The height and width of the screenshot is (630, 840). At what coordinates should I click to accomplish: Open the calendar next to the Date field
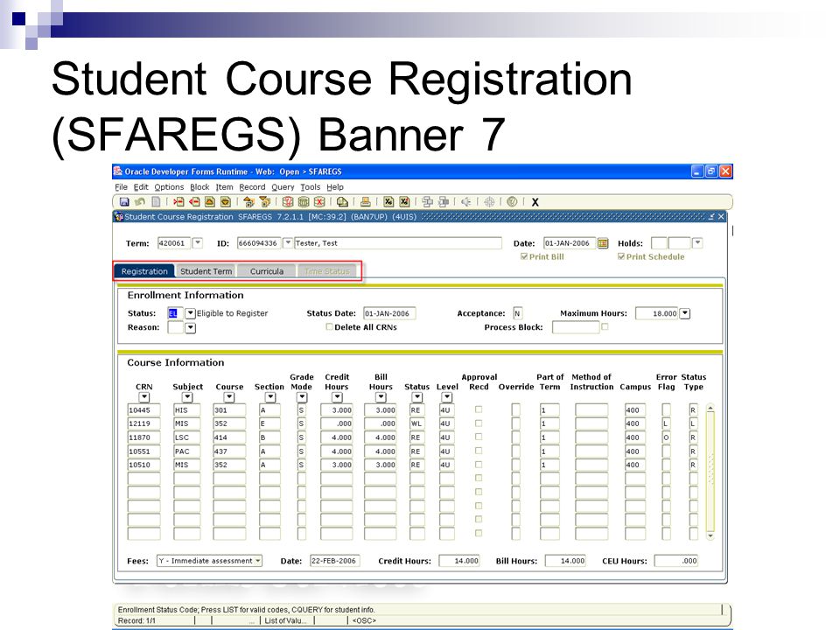click(x=603, y=243)
